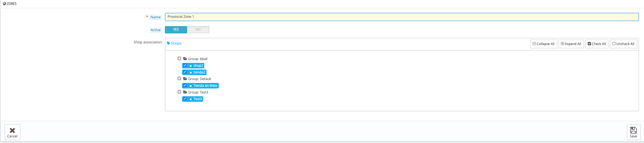This screenshot has height=143, width=644.
Task: Click folder icon of Group: Default
Action: pyautogui.click(x=185, y=79)
